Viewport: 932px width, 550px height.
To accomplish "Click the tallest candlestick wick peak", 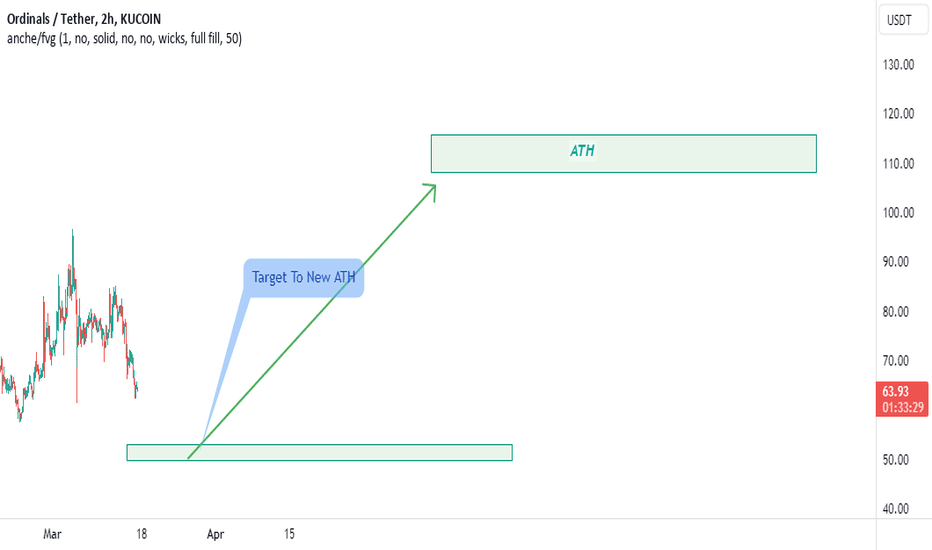I will pyautogui.click(x=73, y=231).
